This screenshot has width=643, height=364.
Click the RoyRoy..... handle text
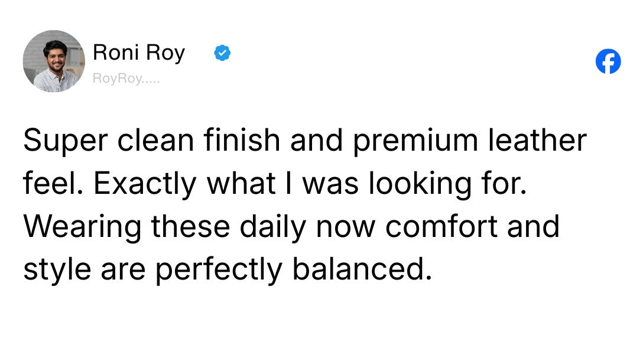click(x=126, y=80)
